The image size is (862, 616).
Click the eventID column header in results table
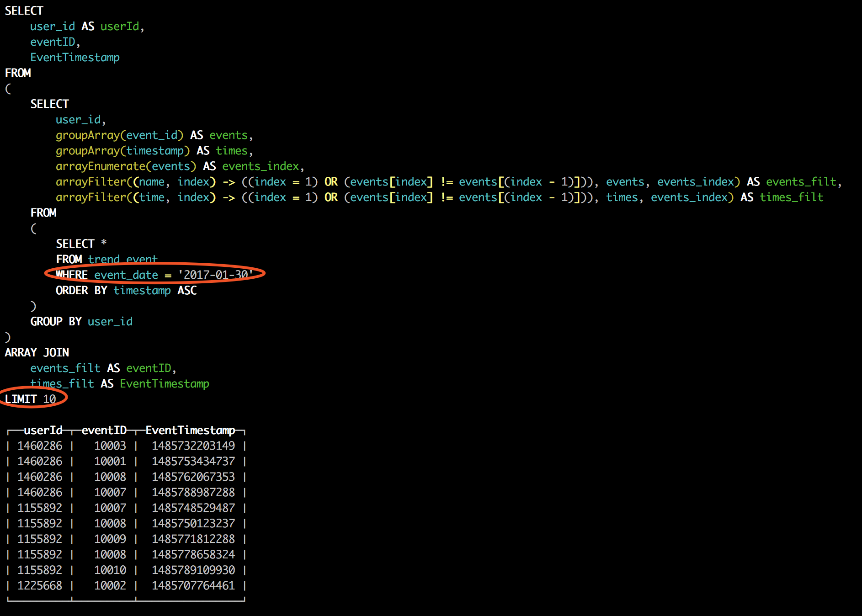pos(104,430)
